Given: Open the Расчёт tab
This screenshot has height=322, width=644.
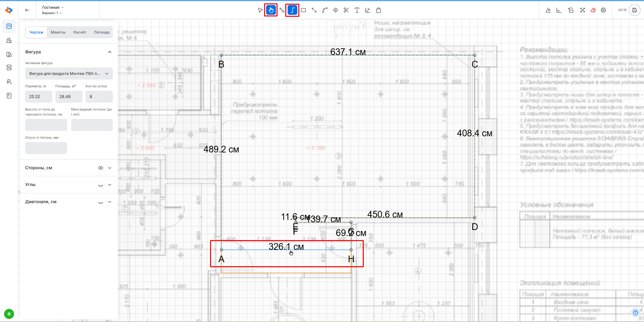Looking at the screenshot, I should [80, 32].
